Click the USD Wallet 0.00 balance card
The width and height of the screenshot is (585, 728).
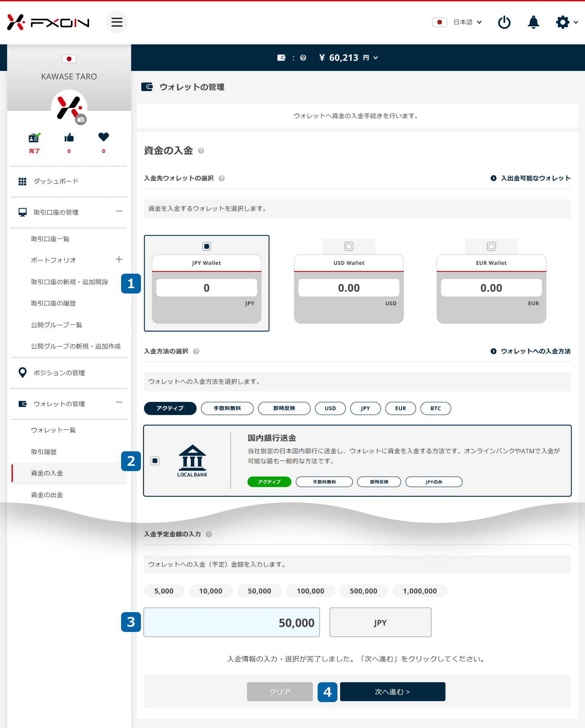[349, 289]
